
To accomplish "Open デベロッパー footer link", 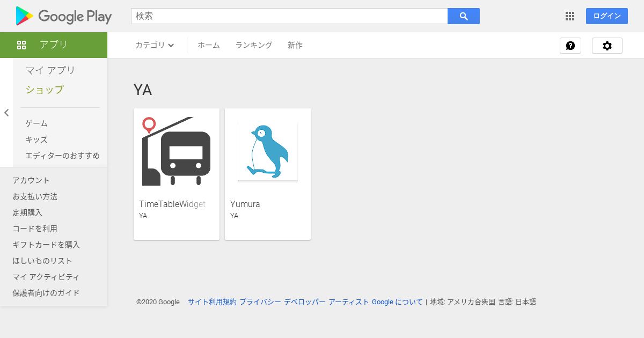I will point(305,302).
